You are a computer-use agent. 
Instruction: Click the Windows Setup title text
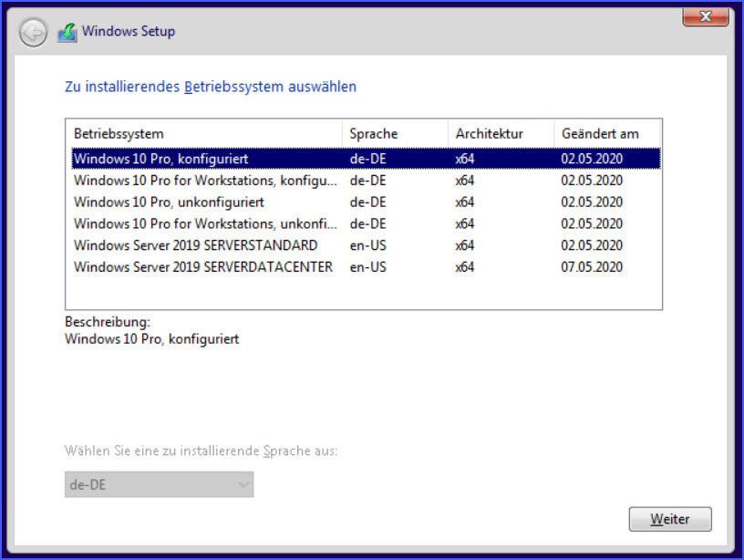pos(129,31)
